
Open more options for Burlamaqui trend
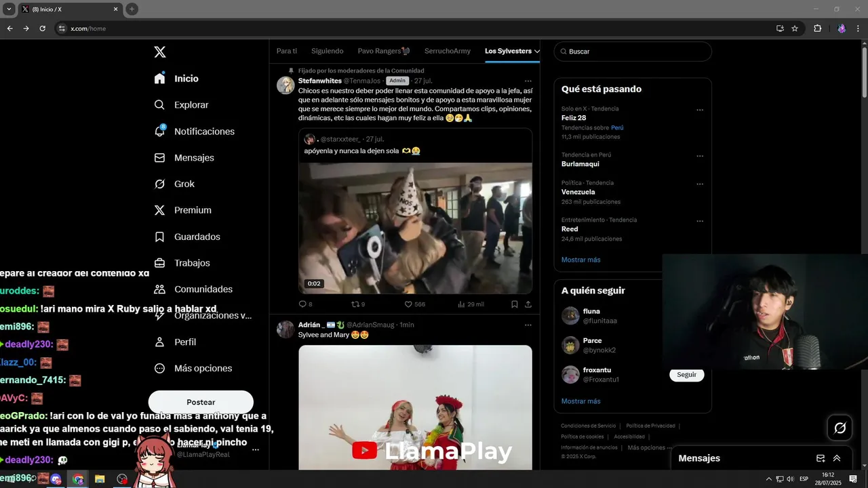(x=700, y=156)
